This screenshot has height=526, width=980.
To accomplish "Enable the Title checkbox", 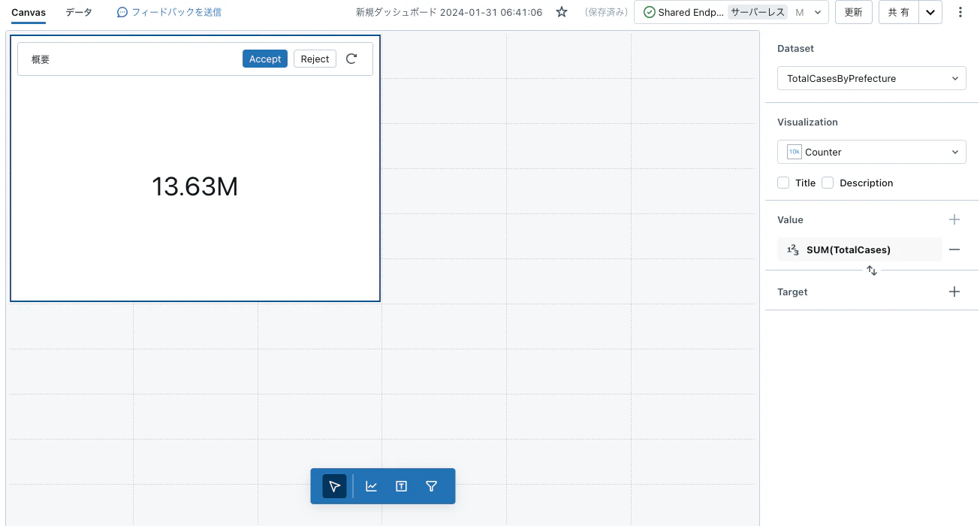I will pos(783,183).
